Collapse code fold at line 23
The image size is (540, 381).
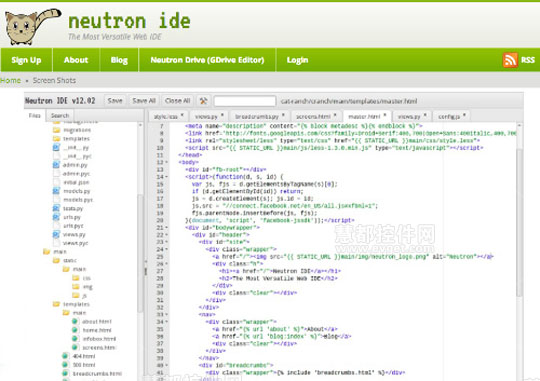167,242
